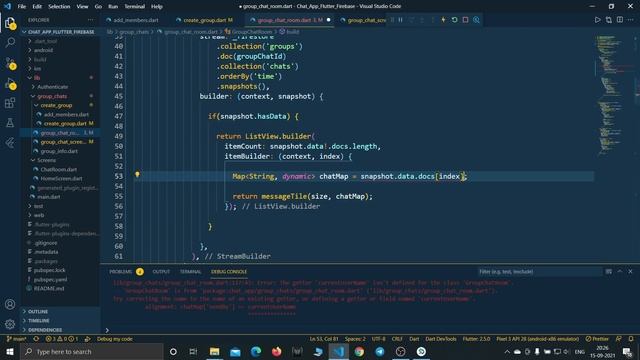
Task: Switch to OUTPUT panel tab
Action: click(161, 271)
